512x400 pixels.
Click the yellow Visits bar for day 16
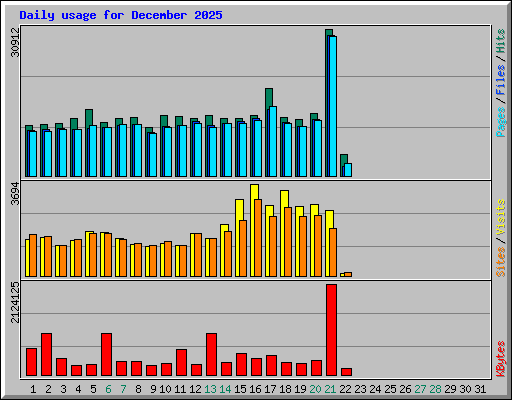(254, 230)
